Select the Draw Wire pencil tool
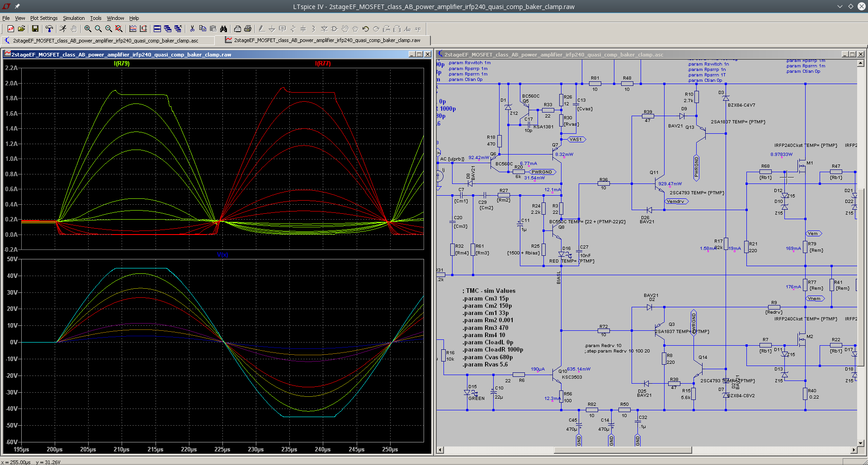Screen dimensions: 868x465 pos(262,29)
